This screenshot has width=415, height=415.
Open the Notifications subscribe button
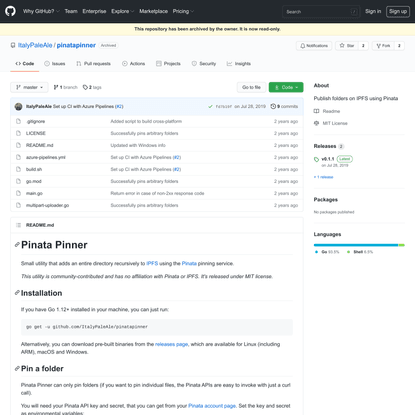314,46
